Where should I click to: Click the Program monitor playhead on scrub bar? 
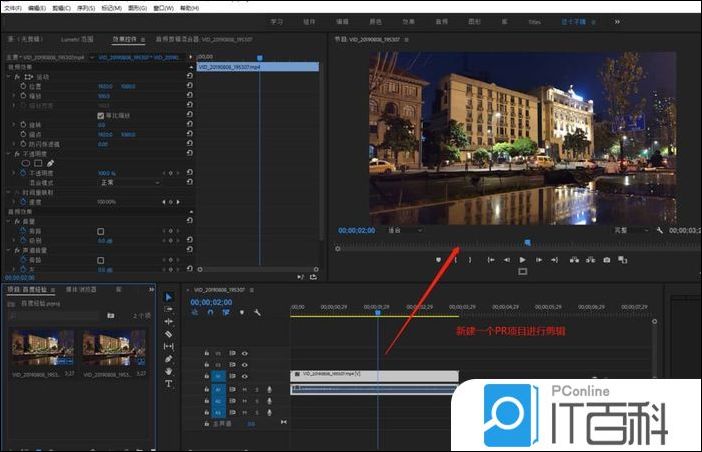527,242
